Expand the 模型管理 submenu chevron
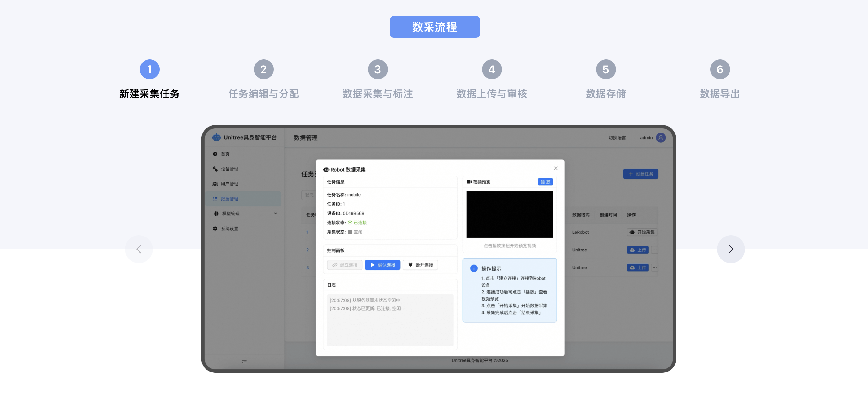The image size is (868, 413). [275, 213]
